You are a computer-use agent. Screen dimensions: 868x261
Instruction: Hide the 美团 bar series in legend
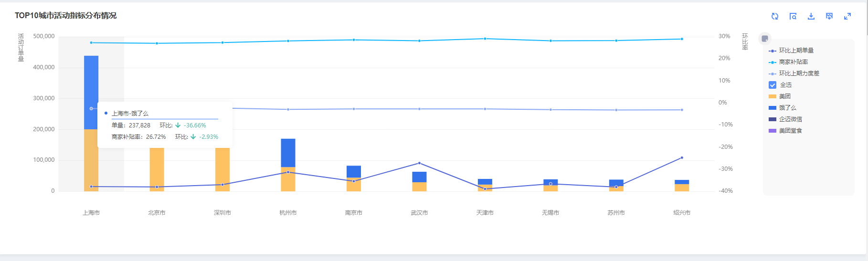(x=780, y=96)
